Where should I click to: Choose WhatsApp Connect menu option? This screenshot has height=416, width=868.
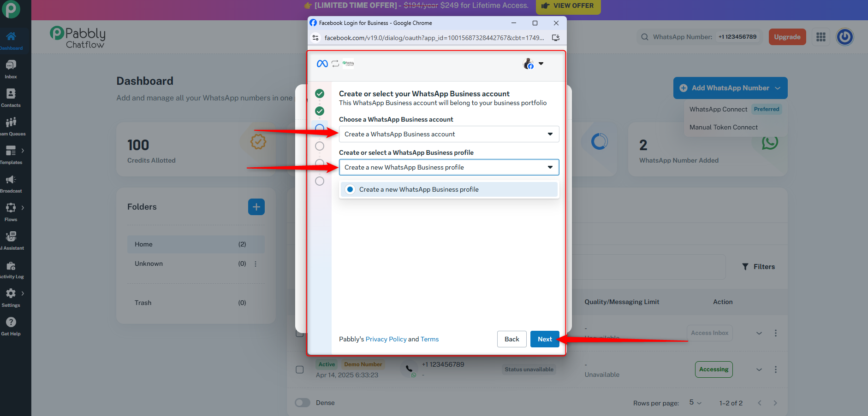[x=736, y=109]
